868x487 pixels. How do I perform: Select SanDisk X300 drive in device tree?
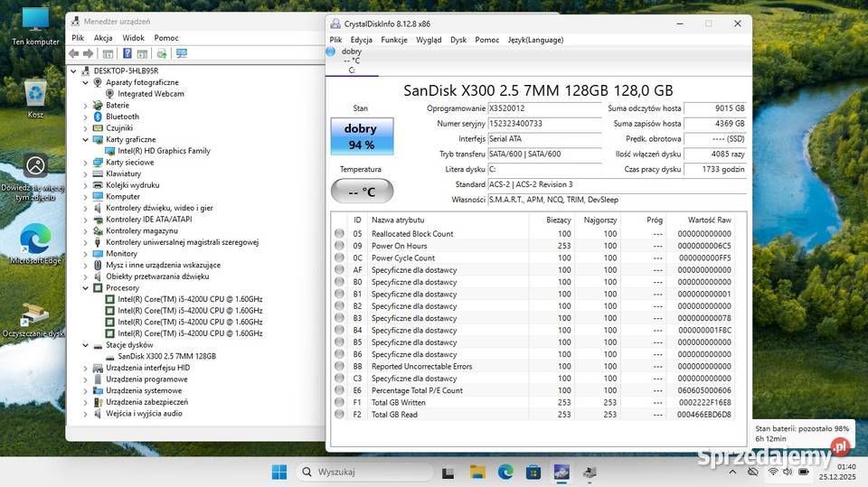[166, 356]
